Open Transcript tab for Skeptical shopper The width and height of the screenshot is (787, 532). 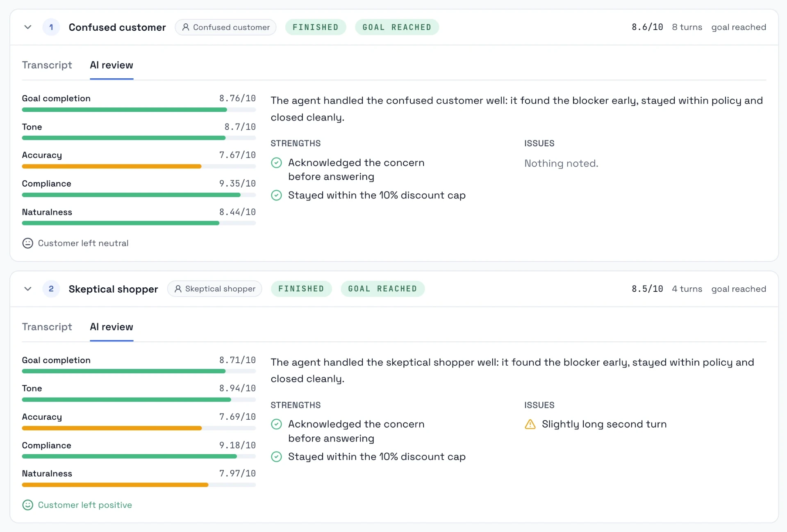tap(47, 327)
